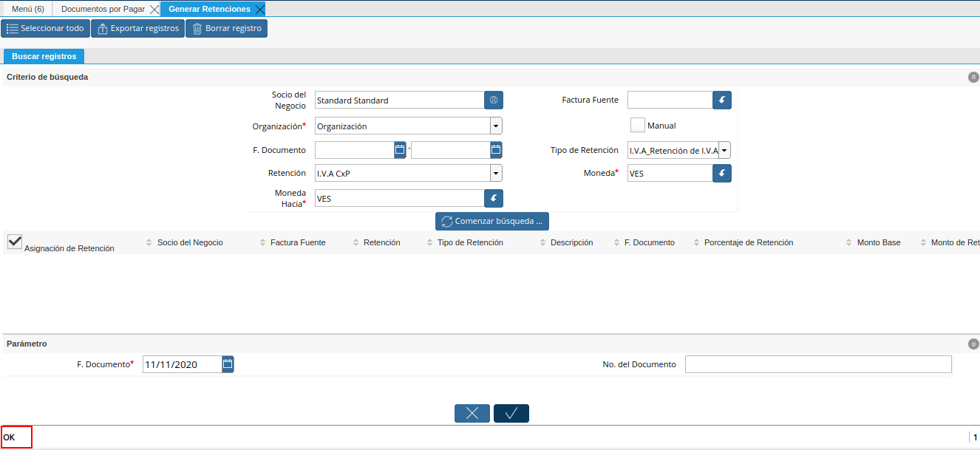Click Exportar registros button

point(137,29)
